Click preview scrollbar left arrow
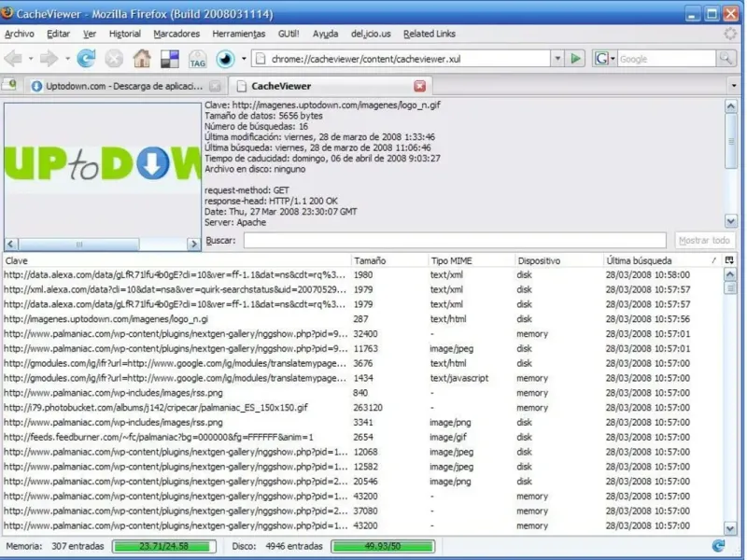 click(x=11, y=245)
